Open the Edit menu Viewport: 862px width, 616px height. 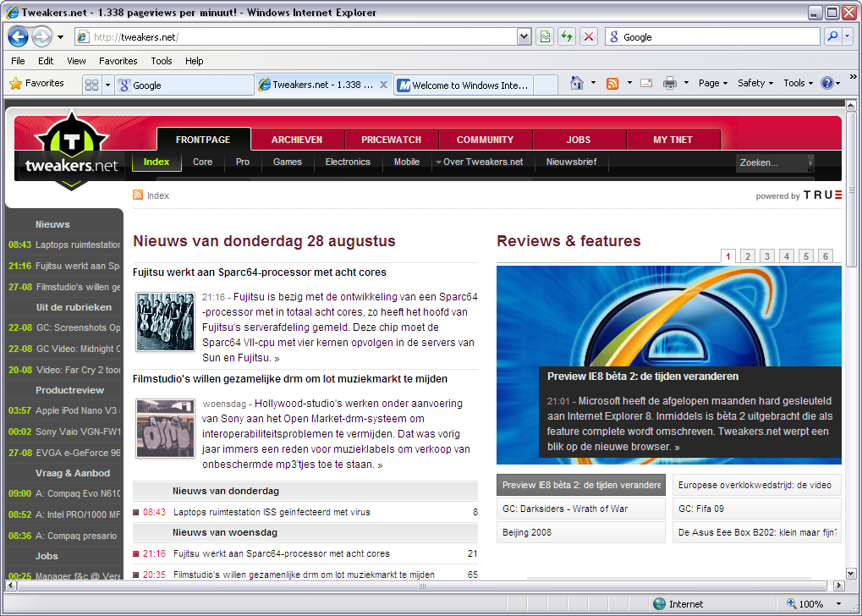46,61
